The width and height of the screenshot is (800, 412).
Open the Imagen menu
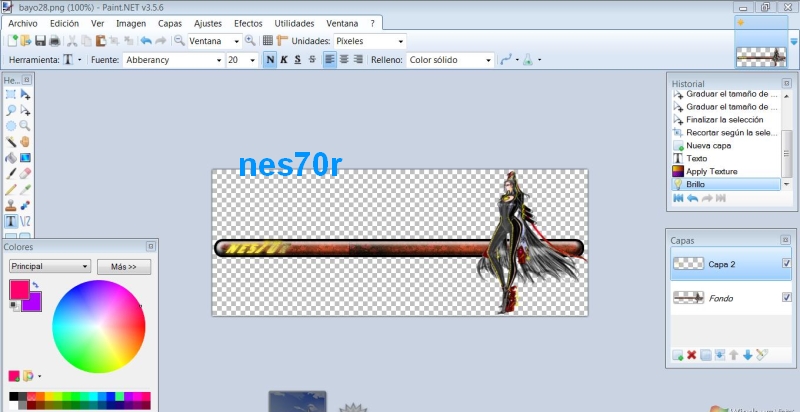pos(131,23)
